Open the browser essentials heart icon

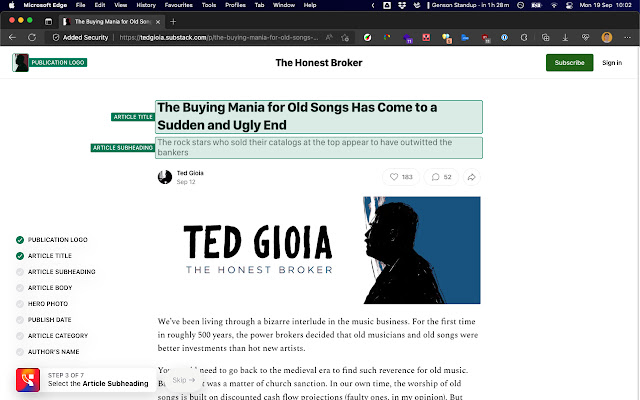(x=585, y=38)
